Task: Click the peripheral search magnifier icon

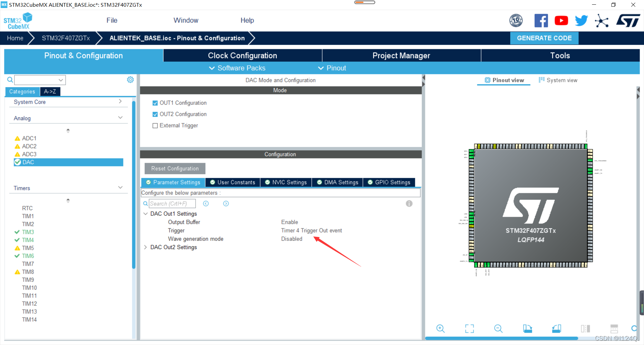Action: 10,80
